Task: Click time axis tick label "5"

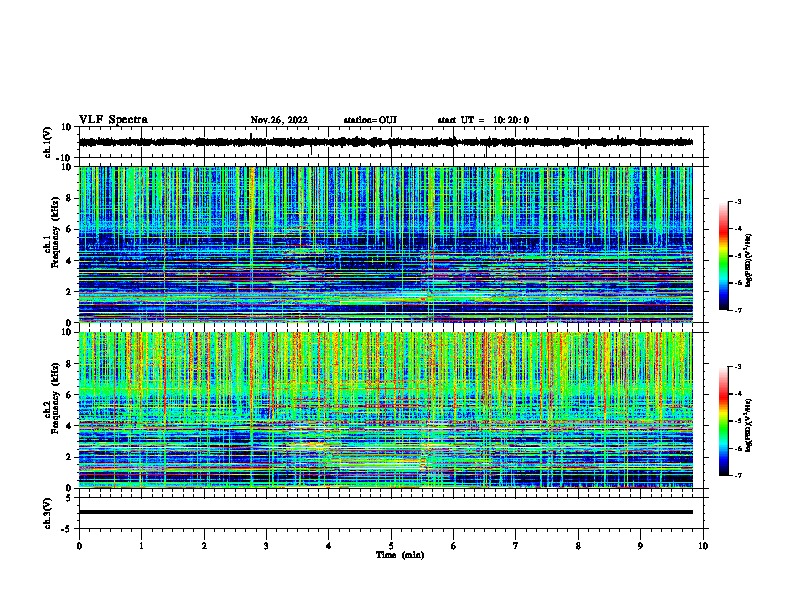Action: pos(391,546)
